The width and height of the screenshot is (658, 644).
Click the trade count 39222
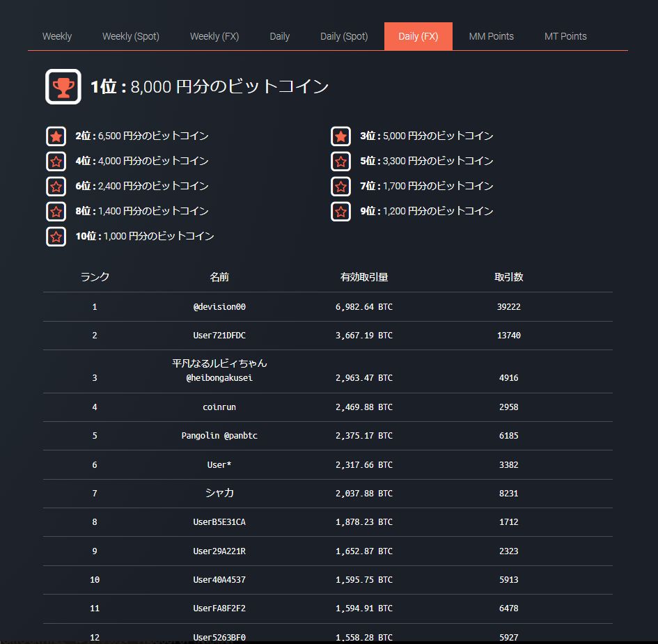(508, 307)
